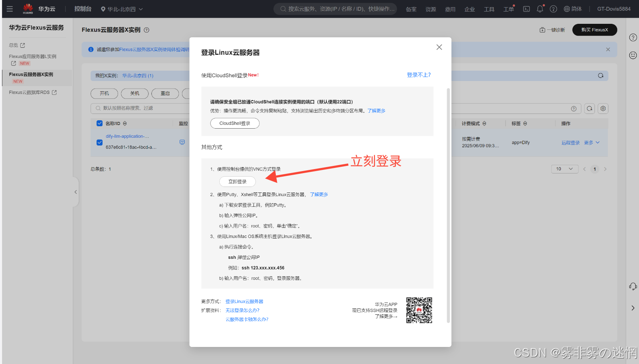This screenshot has height=364, width=639.
Task: Open the CloudShell terminal icon in top bar
Action: [526, 9]
